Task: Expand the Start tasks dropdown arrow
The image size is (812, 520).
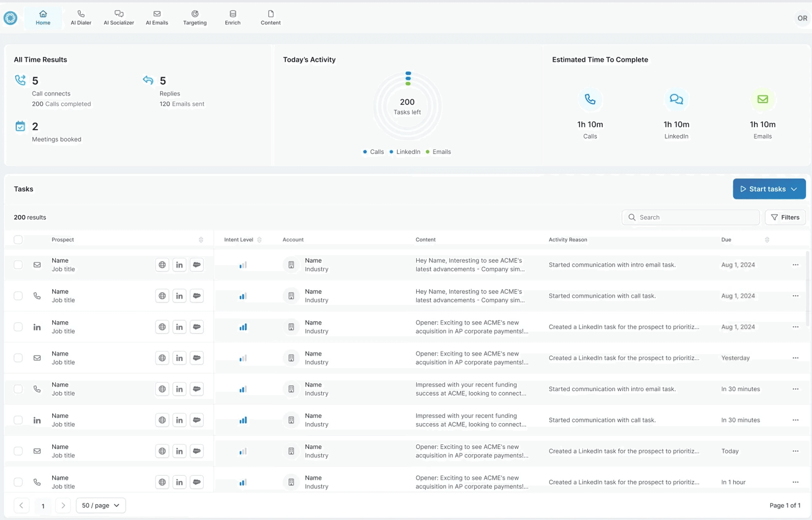Action: [x=794, y=189]
